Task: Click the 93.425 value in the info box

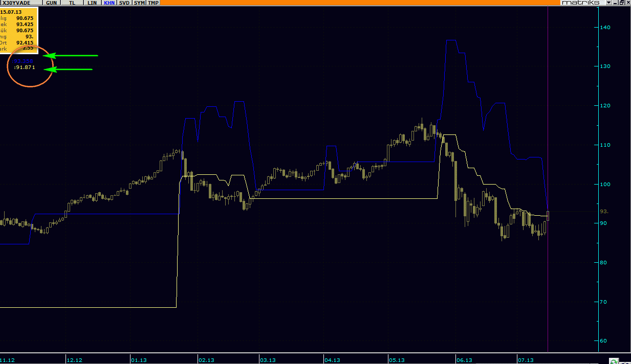Action: 25,24
